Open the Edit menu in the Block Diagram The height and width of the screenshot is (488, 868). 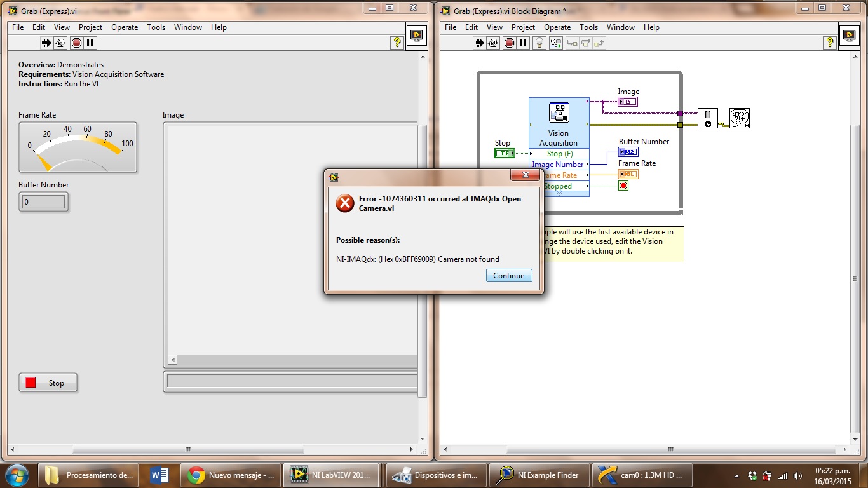pyautogui.click(x=471, y=27)
